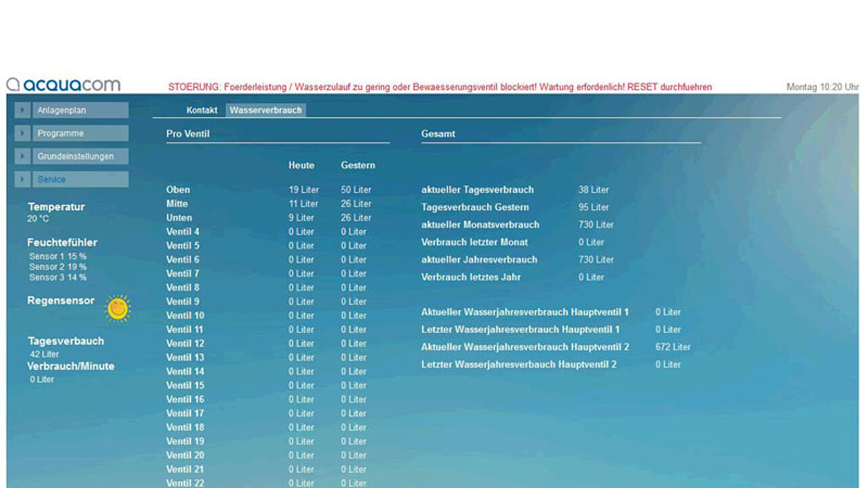Click the Temperatur 20 °C reading
This screenshot has height=488, width=868.
coord(38,219)
